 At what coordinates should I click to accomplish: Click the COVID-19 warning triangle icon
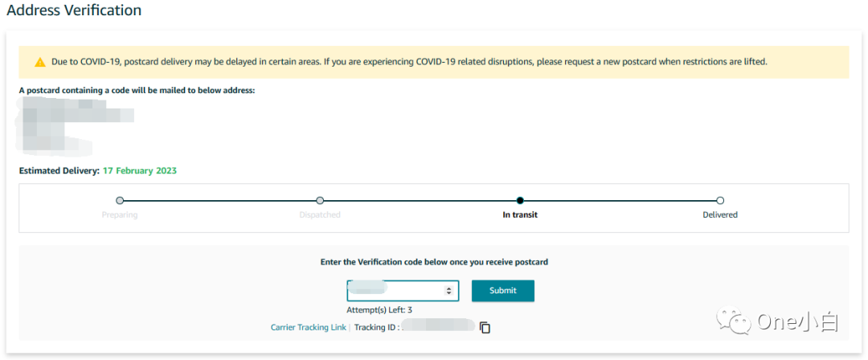[x=40, y=62]
